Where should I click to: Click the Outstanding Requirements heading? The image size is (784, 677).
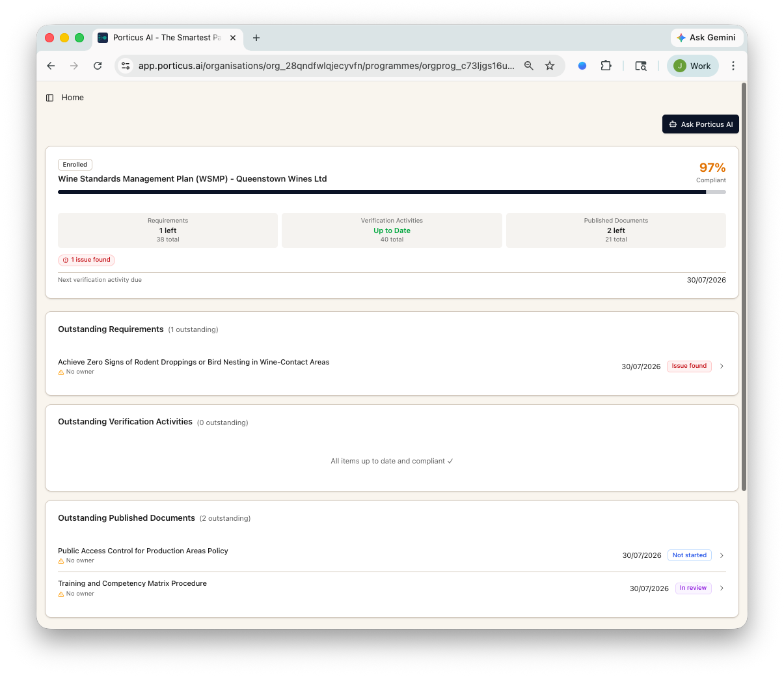point(111,329)
